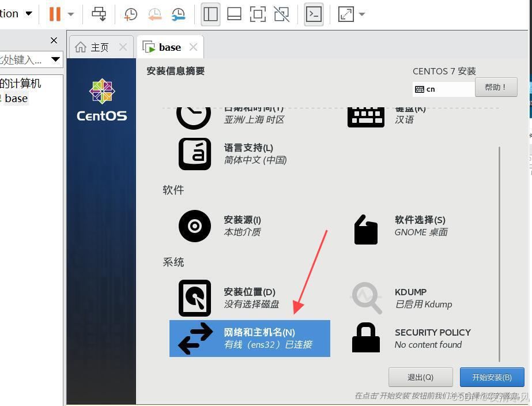
Task: Show the library sidebar panel view
Action: click(x=210, y=14)
